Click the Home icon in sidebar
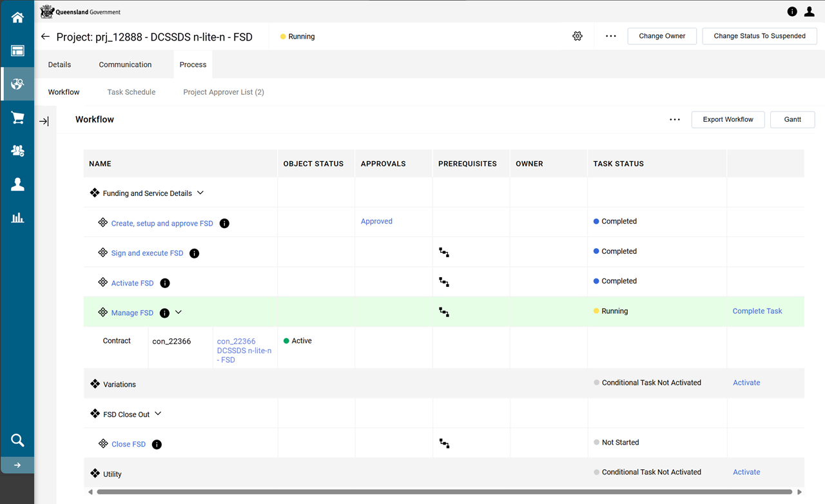 [17, 17]
